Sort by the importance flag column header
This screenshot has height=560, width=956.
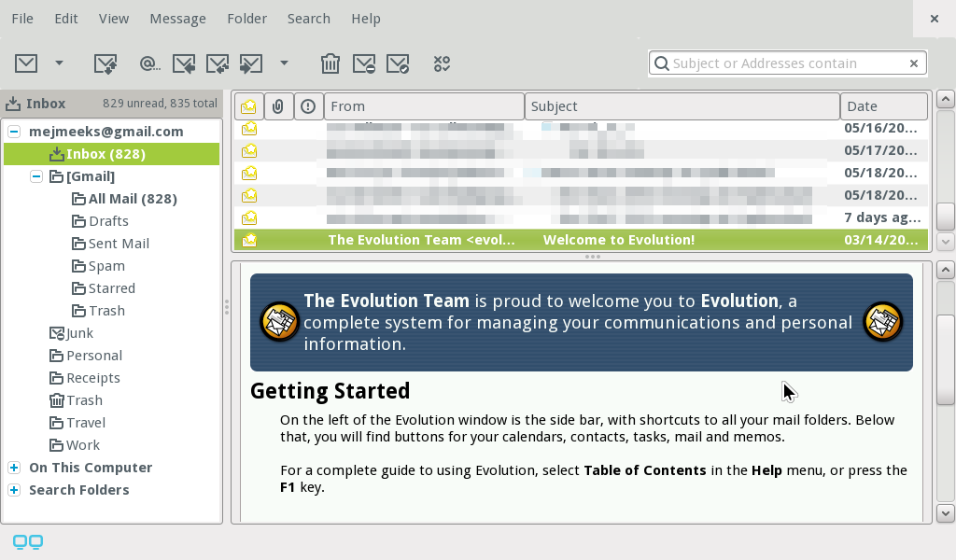click(308, 106)
